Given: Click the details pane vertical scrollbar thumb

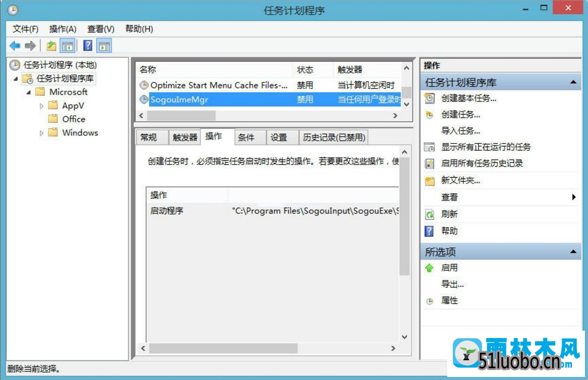Looking at the screenshot, I should point(404,216).
